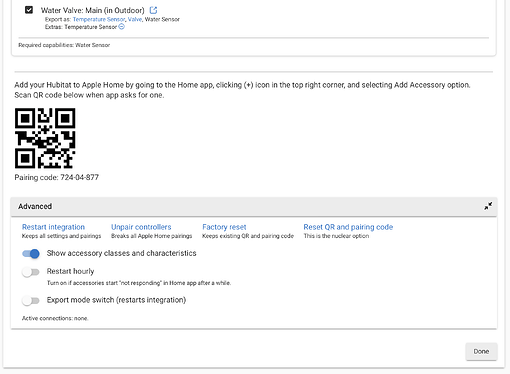Click 'Keeps existing QR and pairing code' description
Viewport: 510px width, 374px height.
pos(248,236)
